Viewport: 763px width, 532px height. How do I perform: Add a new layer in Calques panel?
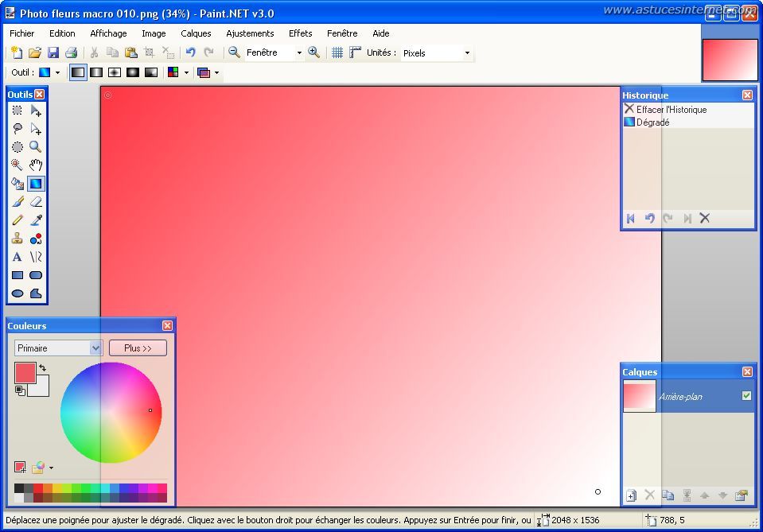[631, 495]
